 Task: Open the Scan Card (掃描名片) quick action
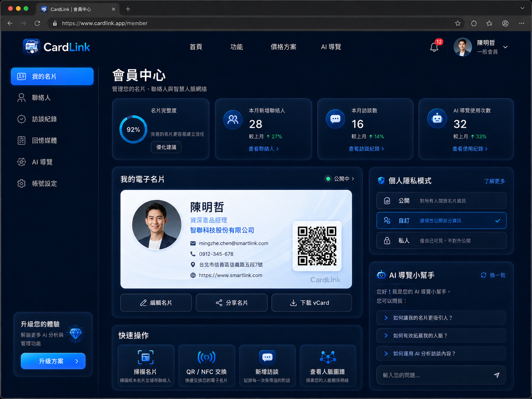[145, 366]
